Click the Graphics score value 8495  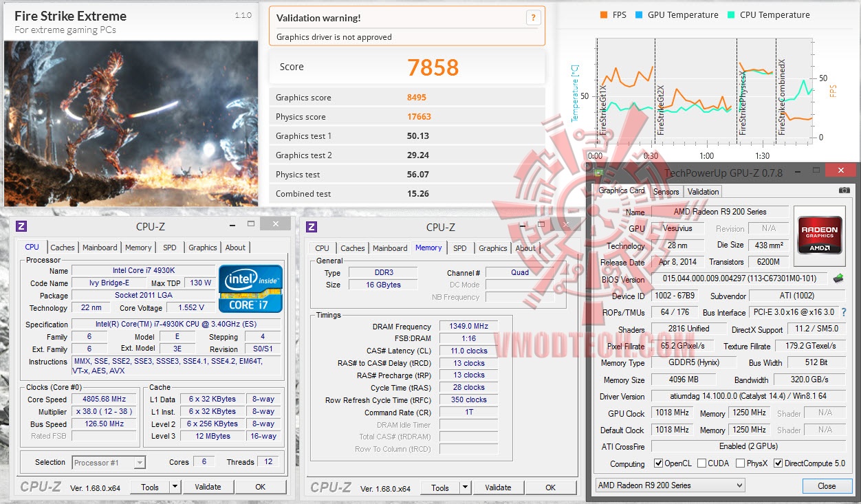(417, 98)
